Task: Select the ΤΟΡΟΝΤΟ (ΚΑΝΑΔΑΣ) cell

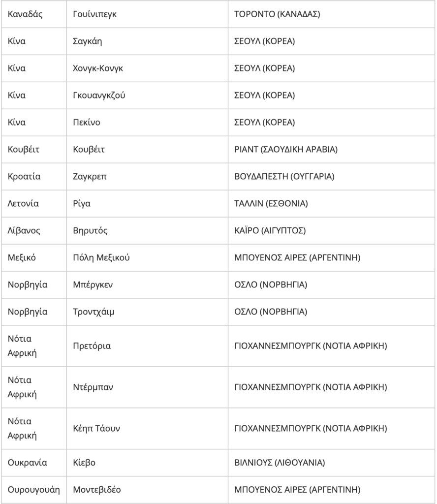Action: [x=332, y=14]
